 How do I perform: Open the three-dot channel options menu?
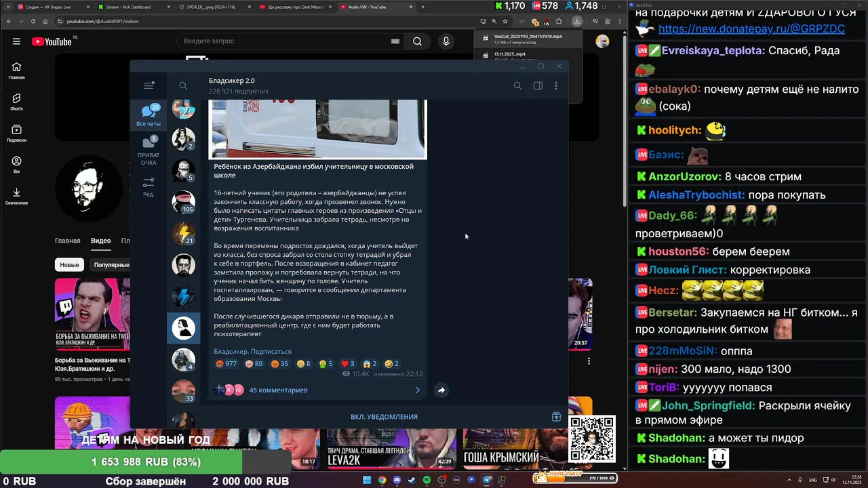click(556, 86)
